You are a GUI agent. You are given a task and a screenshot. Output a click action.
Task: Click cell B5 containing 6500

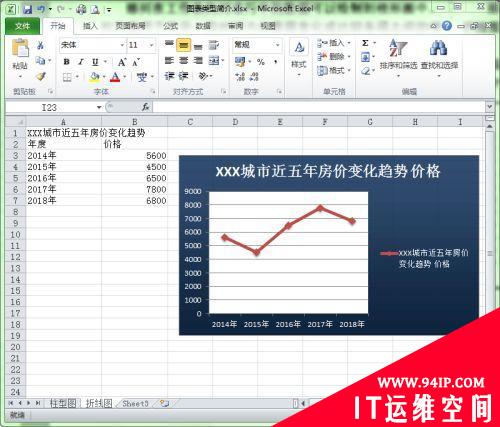tap(134, 178)
